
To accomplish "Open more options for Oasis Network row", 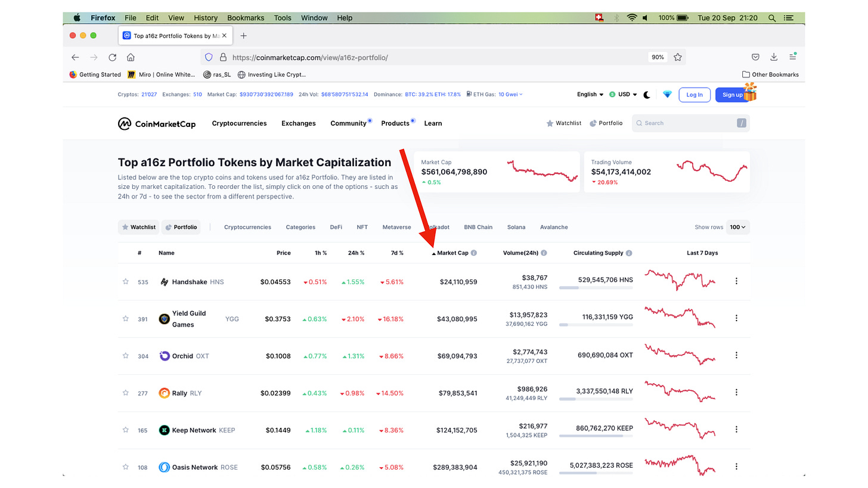I will point(736,467).
